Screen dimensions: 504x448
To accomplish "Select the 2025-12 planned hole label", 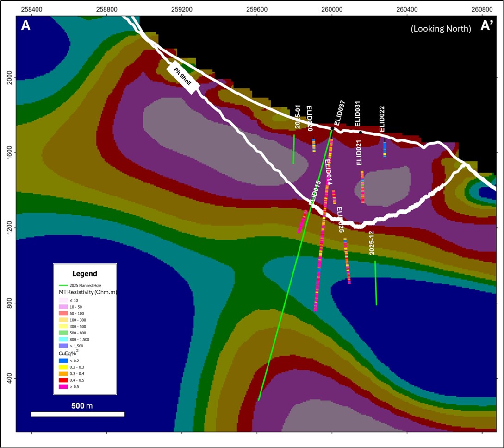I will 372,244.
